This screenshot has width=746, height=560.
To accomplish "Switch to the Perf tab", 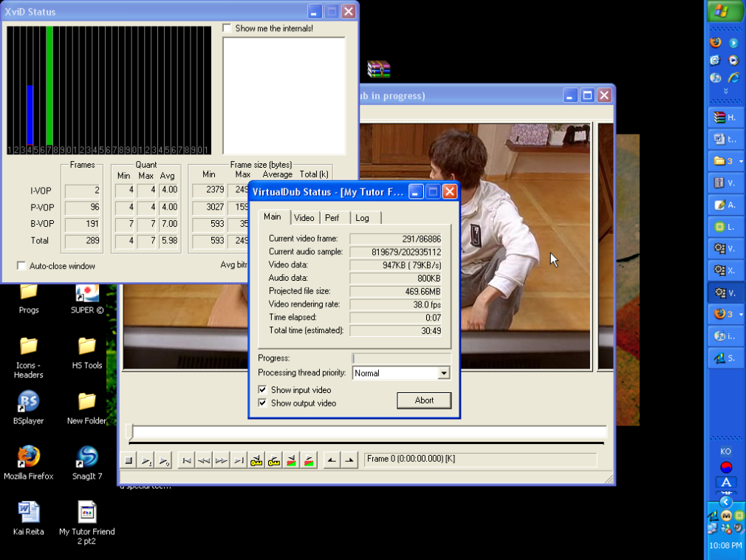I will point(332,218).
